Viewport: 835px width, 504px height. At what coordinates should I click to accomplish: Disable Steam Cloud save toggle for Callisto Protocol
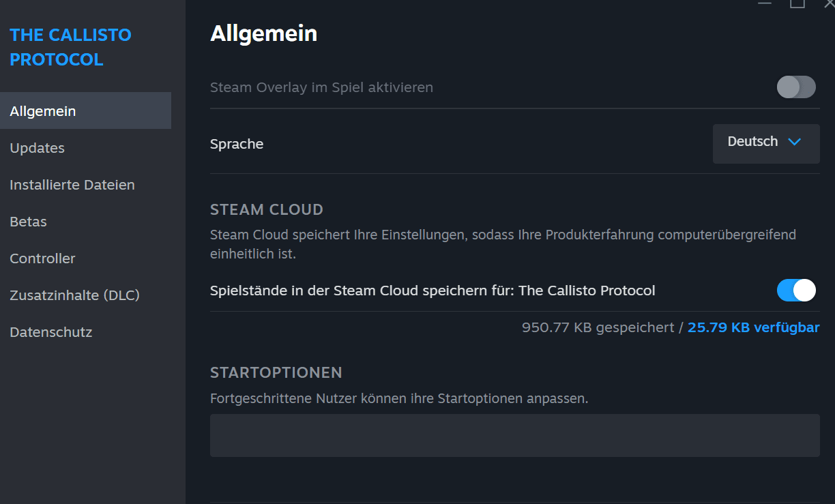(796, 291)
